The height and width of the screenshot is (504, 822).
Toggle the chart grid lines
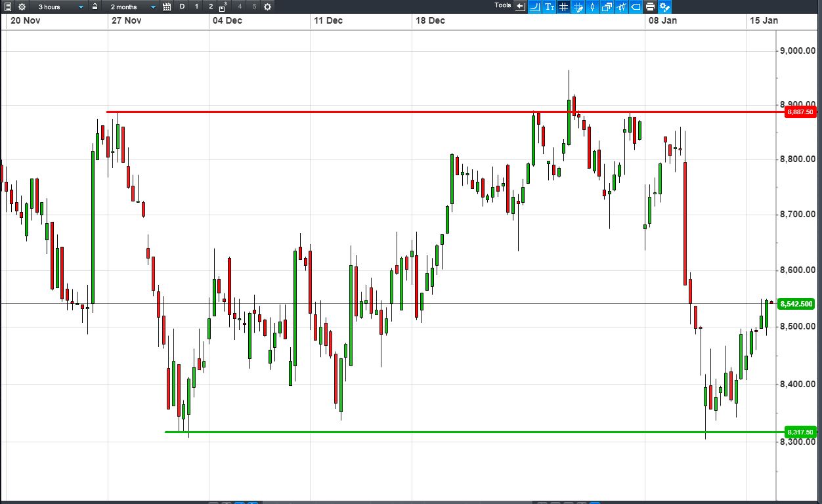click(x=563, y=7)
